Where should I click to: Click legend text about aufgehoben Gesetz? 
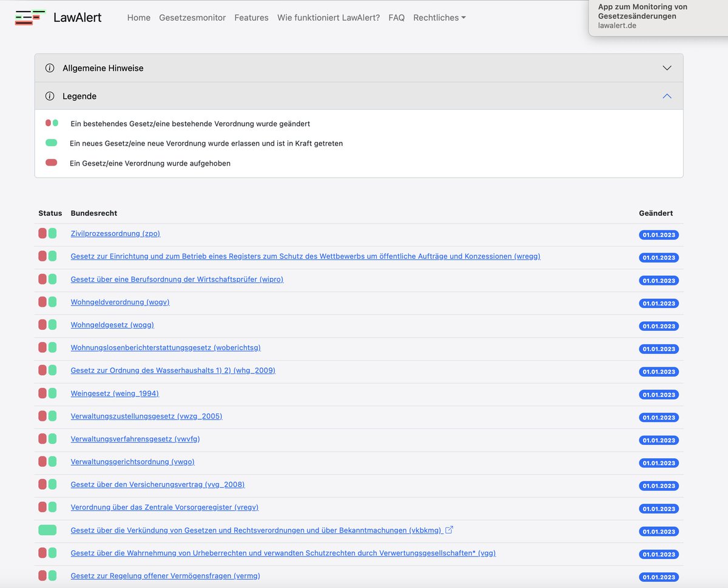pyautogui.click(x=150, y=164)
